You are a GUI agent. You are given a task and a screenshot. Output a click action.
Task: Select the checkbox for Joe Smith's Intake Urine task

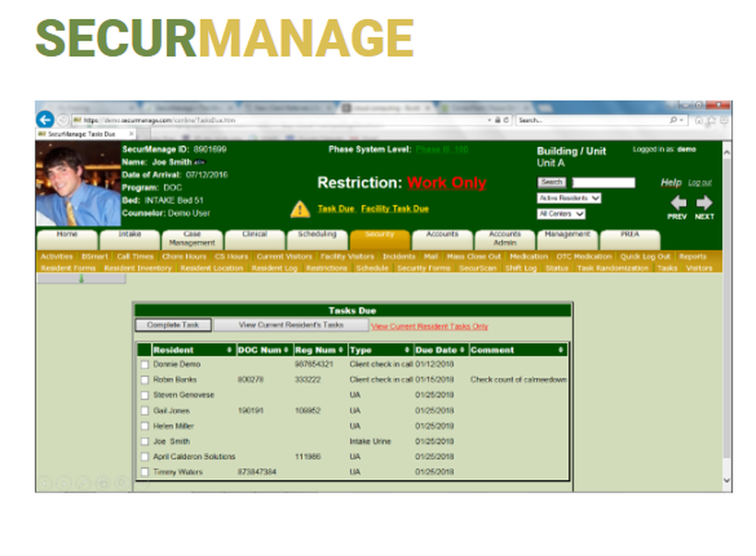click(x=146, y=442)
